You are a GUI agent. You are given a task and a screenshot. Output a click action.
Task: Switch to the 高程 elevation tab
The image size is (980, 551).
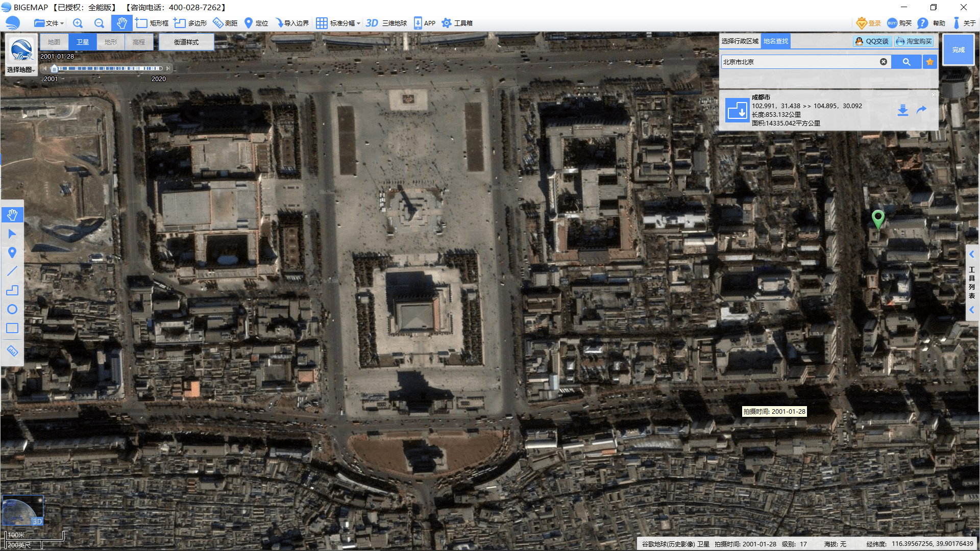[x=139, y=42]
